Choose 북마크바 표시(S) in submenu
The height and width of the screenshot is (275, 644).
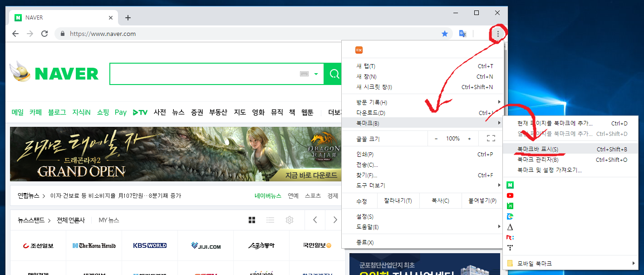point(570,149)
